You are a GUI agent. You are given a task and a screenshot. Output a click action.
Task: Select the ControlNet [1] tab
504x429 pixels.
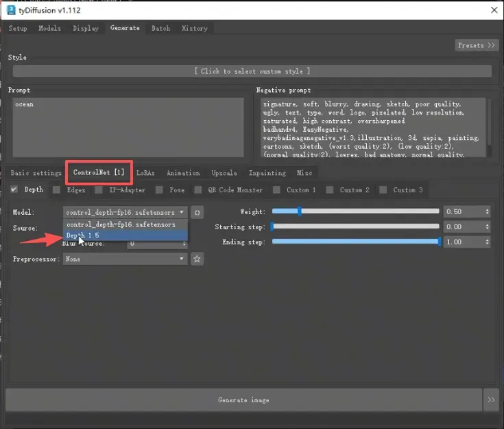[x=99, y=172]
